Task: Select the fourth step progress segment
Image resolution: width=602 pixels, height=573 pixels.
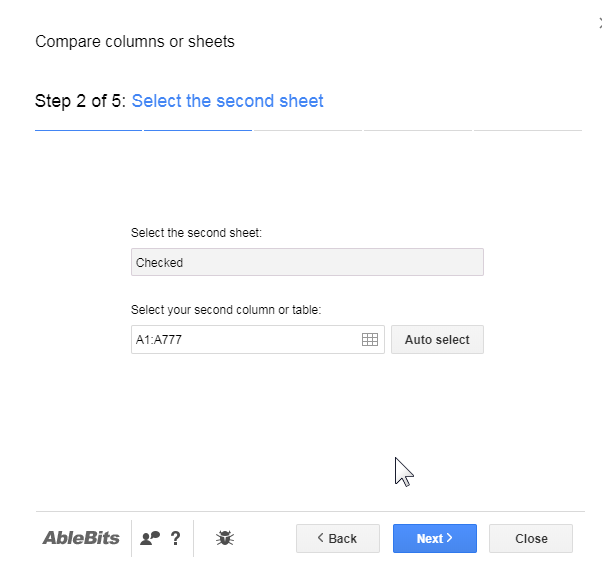Action: [x=417, y=130]
